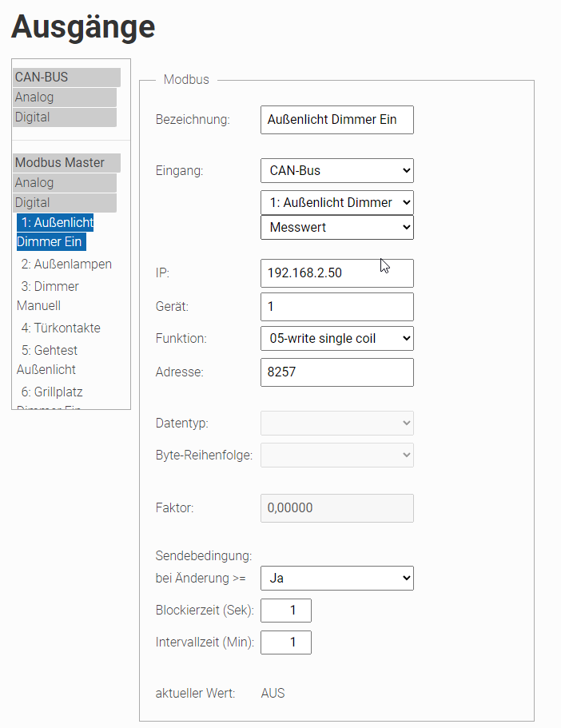This screenshot has width=561, height=728.
Task: Click the Gerät input field
Action: click(336, 307)
